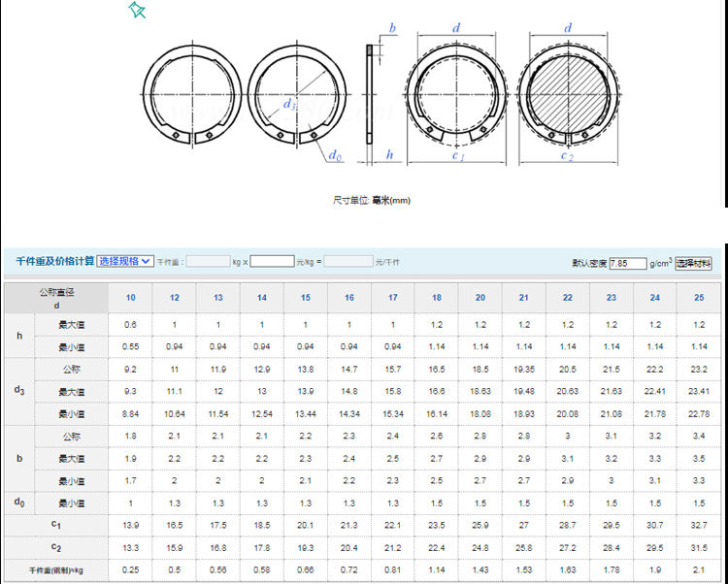Image resolution: width=728 pixels, height=584 pixels.
Task: Open nominal diameter 13 column link
Action: [x=218, y=298]
